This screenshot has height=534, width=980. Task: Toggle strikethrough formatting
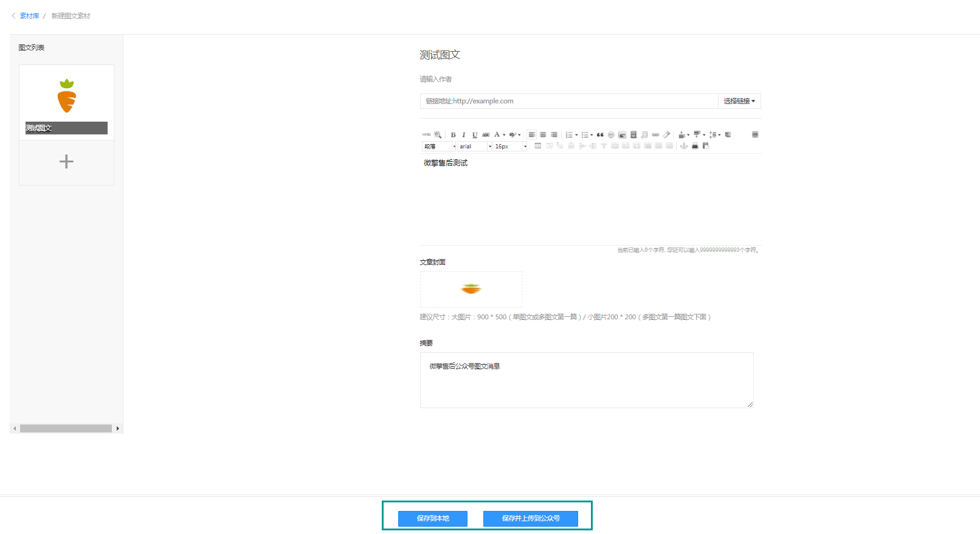pyautogui.click(x=486, y=135)
